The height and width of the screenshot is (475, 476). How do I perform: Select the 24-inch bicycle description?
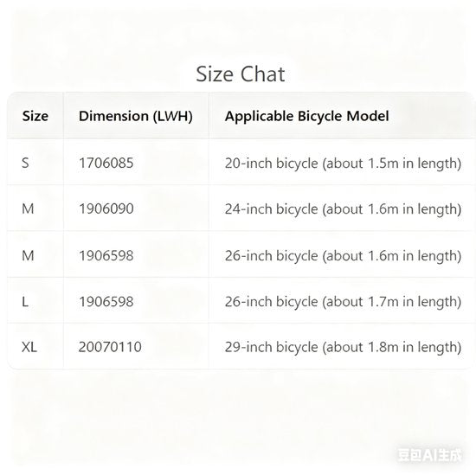[343, 209]
